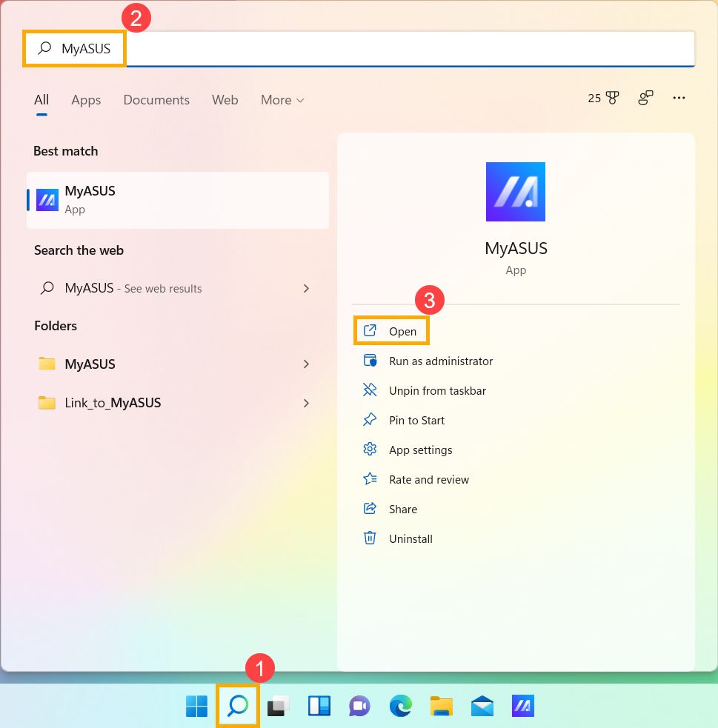This screenshot has width=718, height=728.
Task: Open the Windows Start menu
Action: [x=196, y=707]
